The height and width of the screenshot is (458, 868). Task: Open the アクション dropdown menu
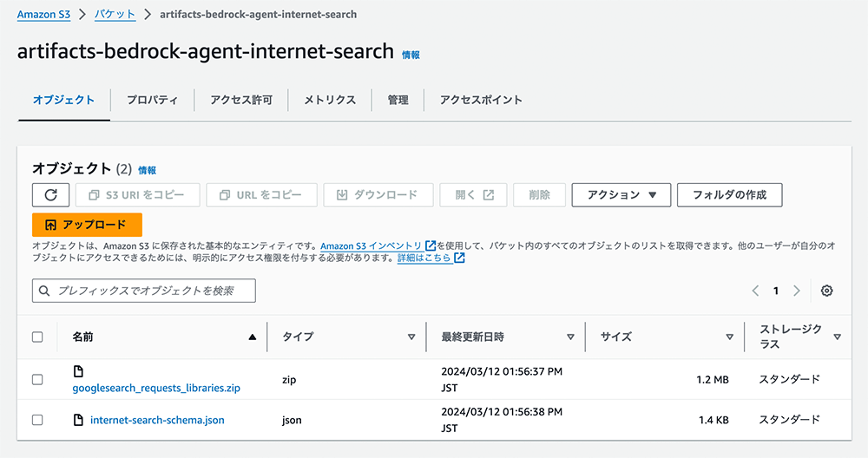[621, 194]
